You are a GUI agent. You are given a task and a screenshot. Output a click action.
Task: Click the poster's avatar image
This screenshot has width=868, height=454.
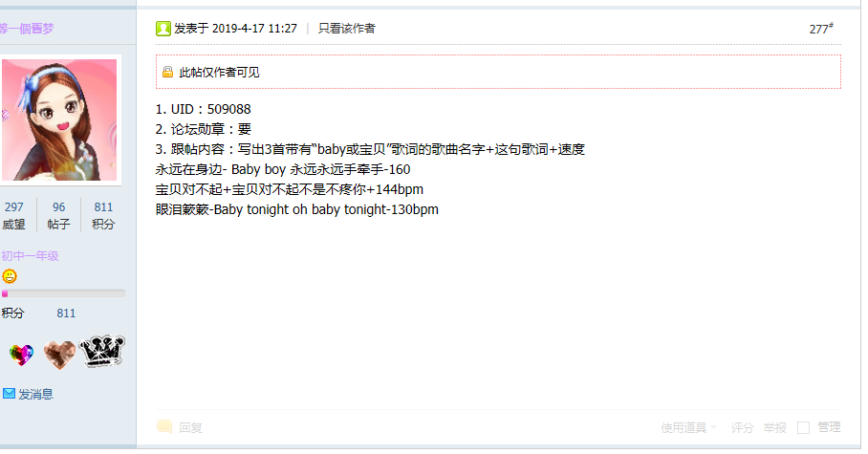coord(59,119)
